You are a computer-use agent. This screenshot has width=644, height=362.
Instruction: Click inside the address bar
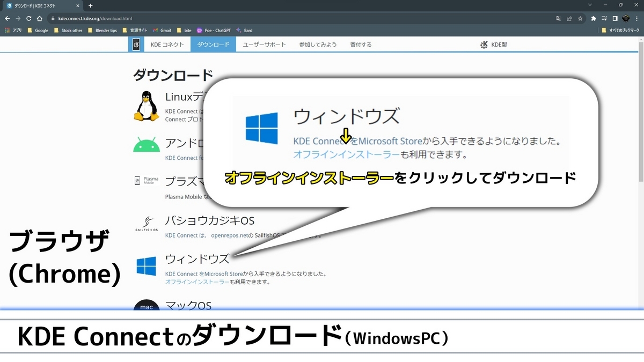tap(161, 18)
